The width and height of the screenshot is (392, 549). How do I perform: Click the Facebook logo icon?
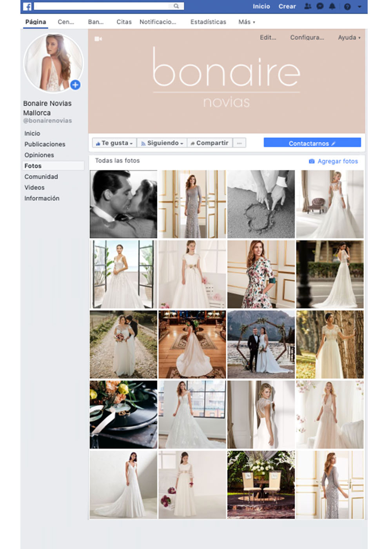(27, 6)
